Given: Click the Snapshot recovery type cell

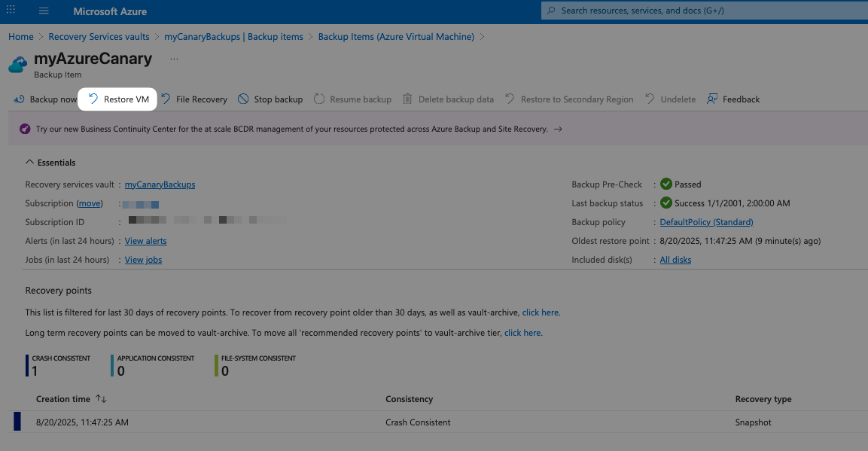Looking at the screenshot, I should point(754,422).
